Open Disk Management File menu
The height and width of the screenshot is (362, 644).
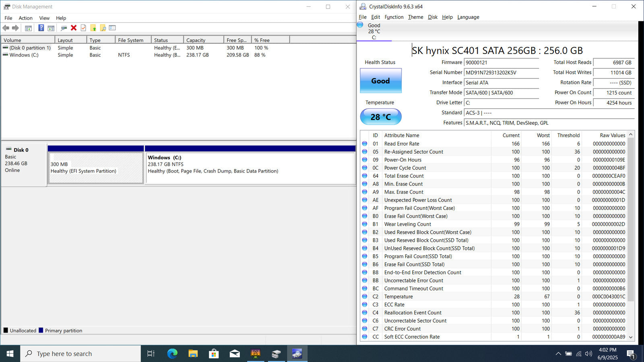8,18
